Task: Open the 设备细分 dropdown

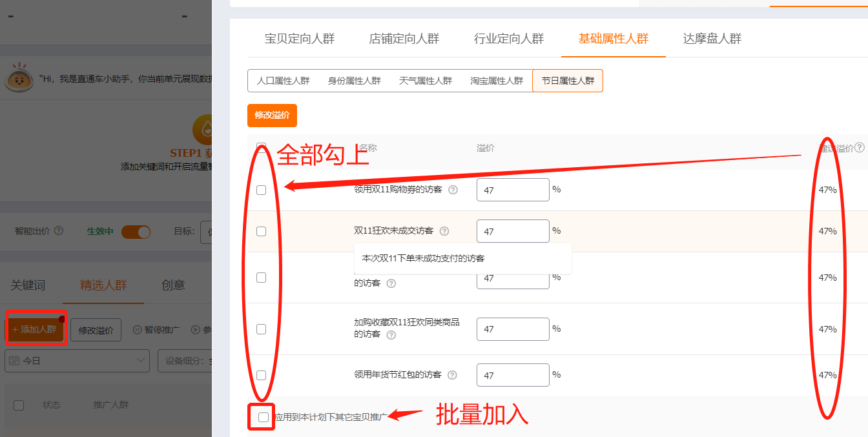Action: (x=185, y=361)
